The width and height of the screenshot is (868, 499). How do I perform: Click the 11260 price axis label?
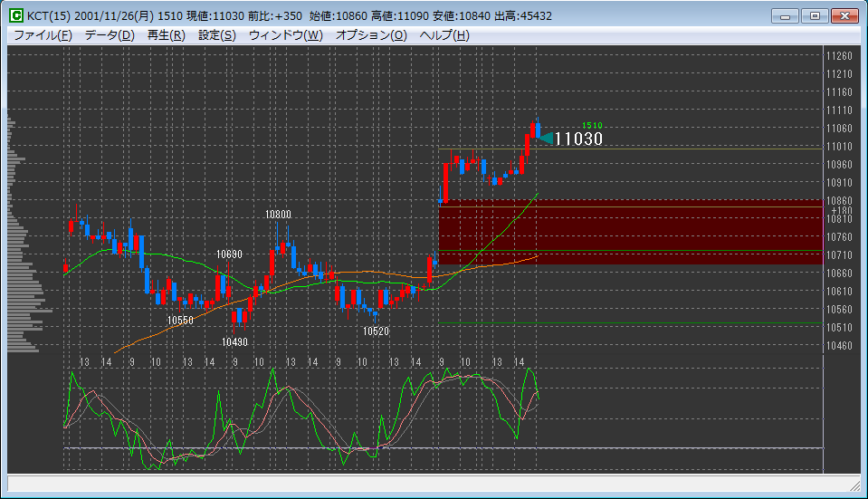[x=839, y=56]
